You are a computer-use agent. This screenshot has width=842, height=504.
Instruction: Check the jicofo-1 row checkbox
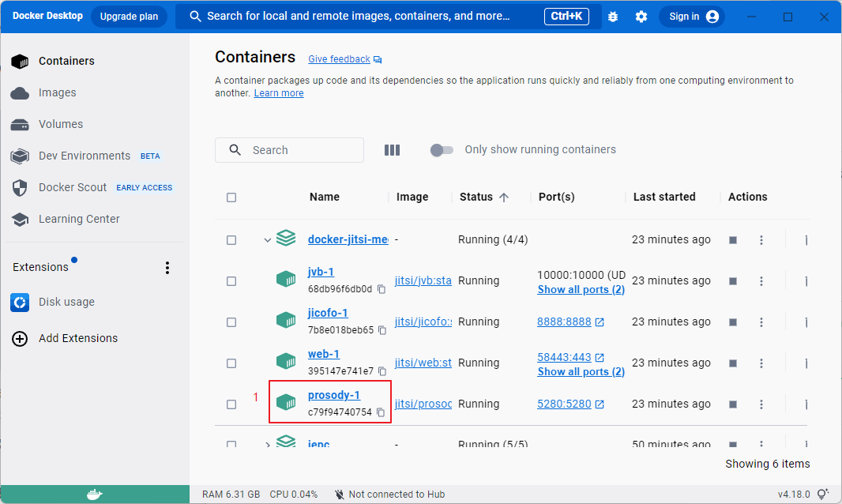tap(231, 322)
